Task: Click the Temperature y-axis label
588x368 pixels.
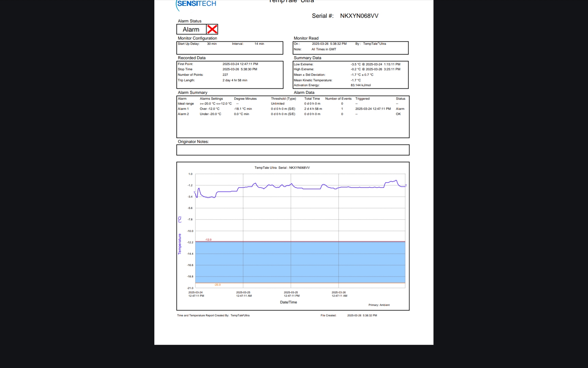Action: pyautogui.click(x=179, y=244)
